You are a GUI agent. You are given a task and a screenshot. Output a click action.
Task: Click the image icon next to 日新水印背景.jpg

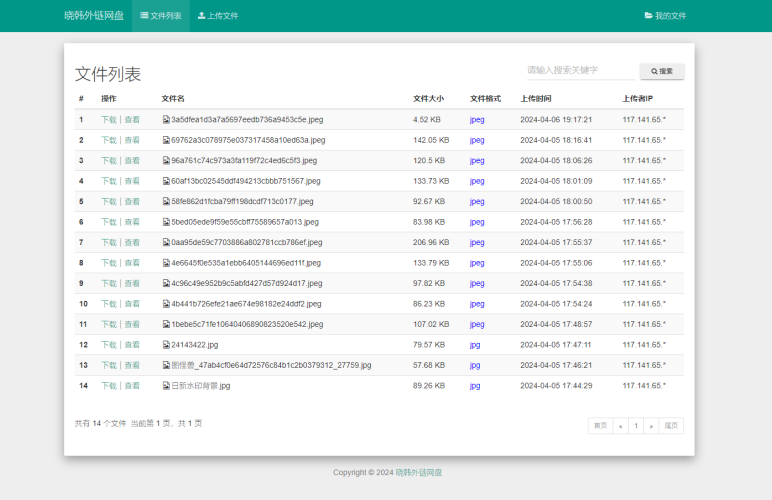166,386
